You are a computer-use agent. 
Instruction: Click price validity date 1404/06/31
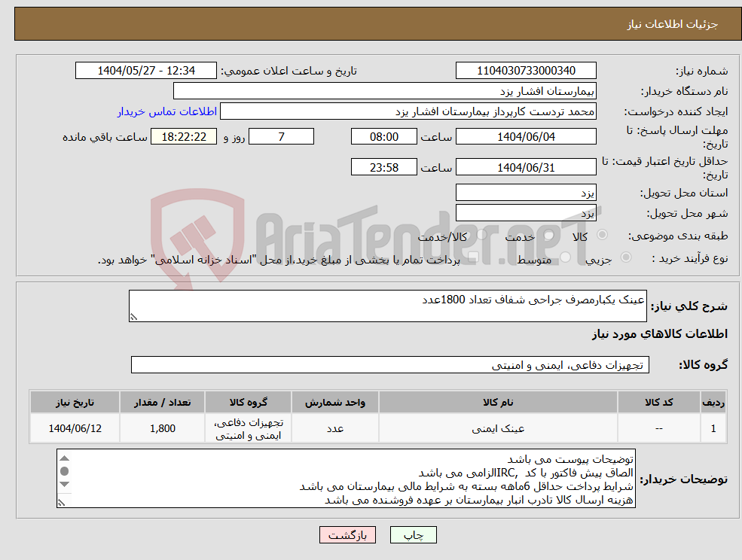pyautogui.click(x=526, y=167)
